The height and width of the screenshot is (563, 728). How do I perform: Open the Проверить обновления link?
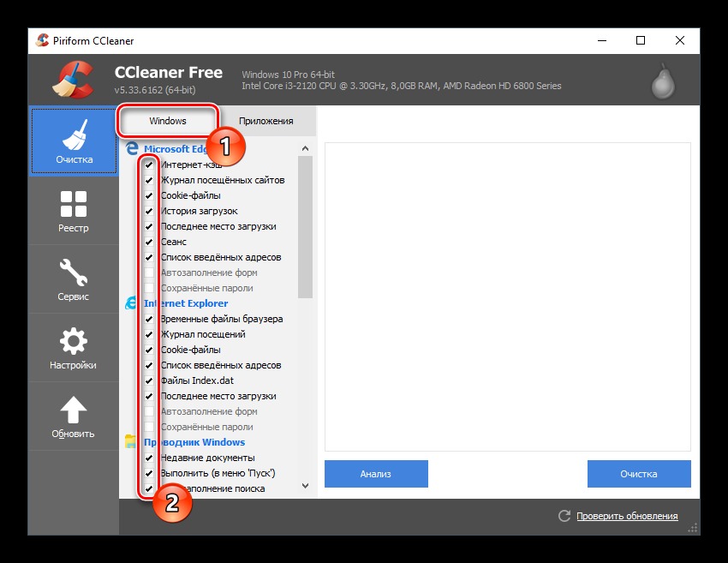pyautogui.click(x=627, y=516)
